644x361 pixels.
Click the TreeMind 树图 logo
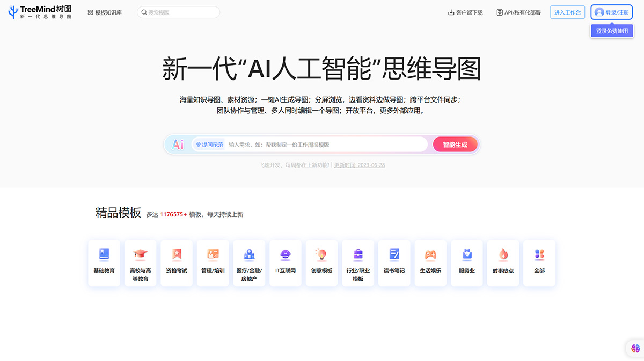pyautogui.click(x=39, y=12)
